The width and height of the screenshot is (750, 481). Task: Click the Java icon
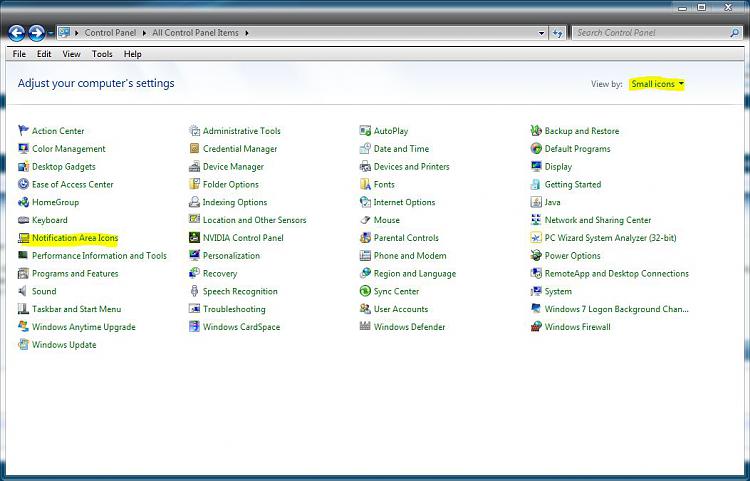pos(536,202)
